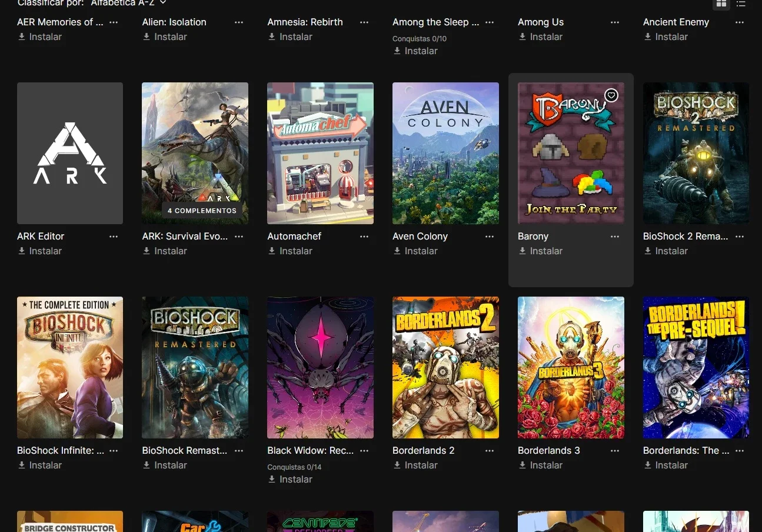This screenshot has height=532, width=762.
Task: Open three-dot menu for BioShock 2 Remastered
Action: point(740,237)
